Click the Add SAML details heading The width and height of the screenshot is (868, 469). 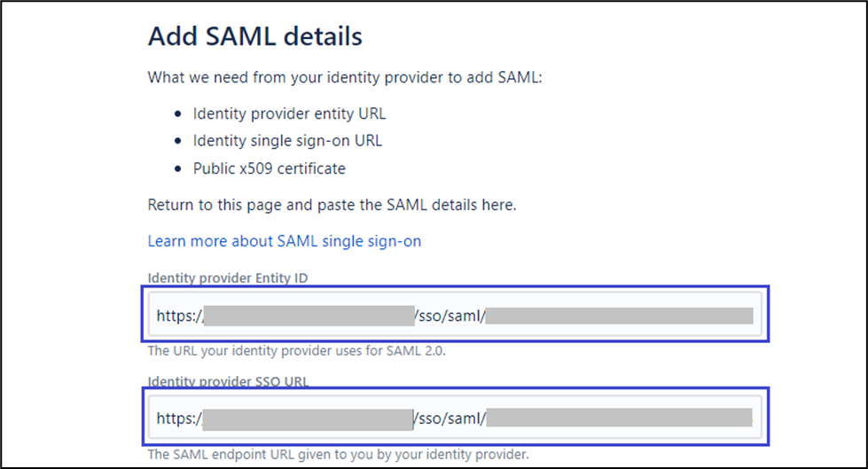click(x=254, y=36)
